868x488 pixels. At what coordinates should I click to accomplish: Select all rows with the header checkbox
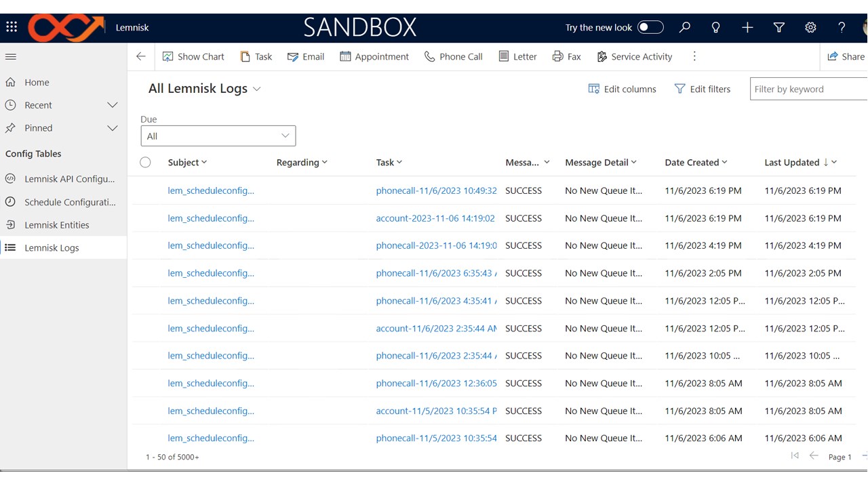[145, 162]
